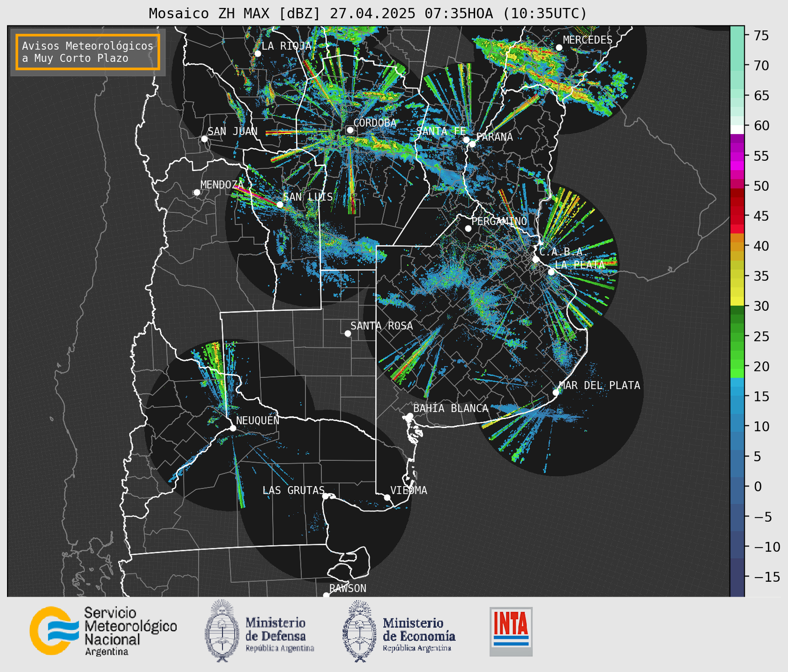
Task: Click the MAR DEL PLATA label
Action: tap(599, 386)
